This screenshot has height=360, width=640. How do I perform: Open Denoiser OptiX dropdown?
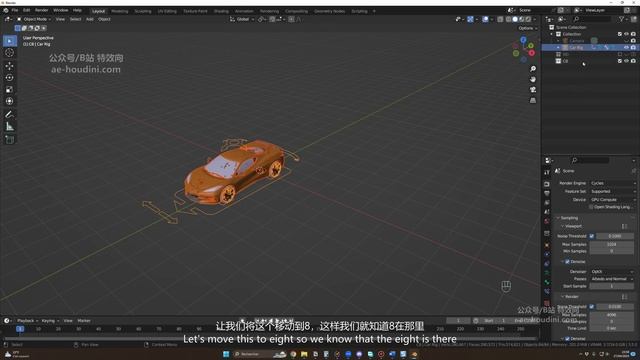[x=612, y=271]
